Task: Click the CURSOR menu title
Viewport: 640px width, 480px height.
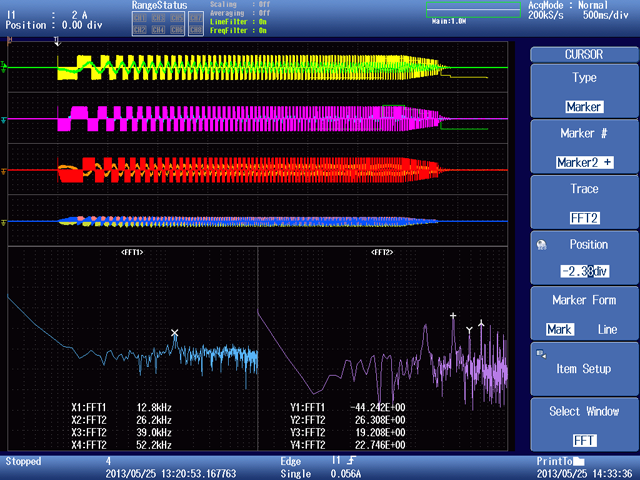Action: tap(584, 55)
